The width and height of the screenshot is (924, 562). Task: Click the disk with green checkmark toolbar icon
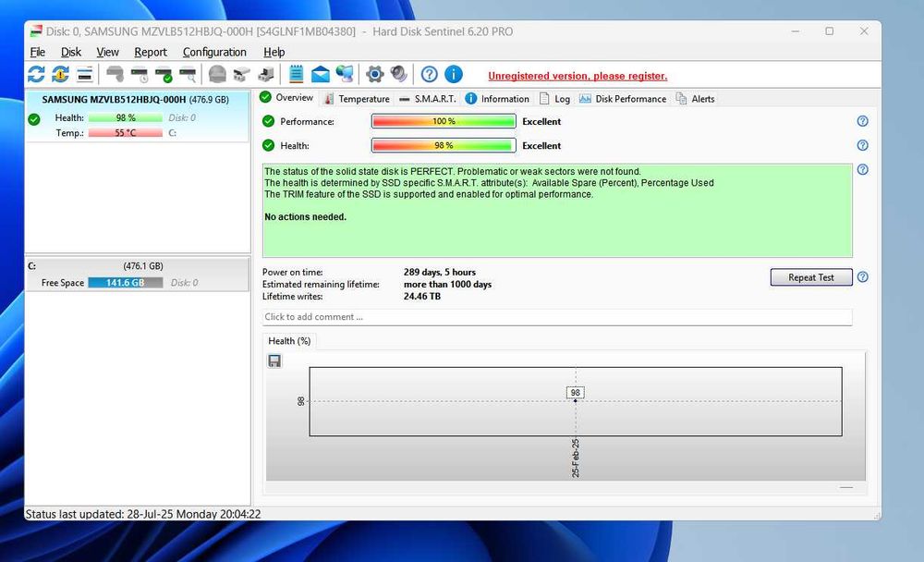click(x=164, y=74)
